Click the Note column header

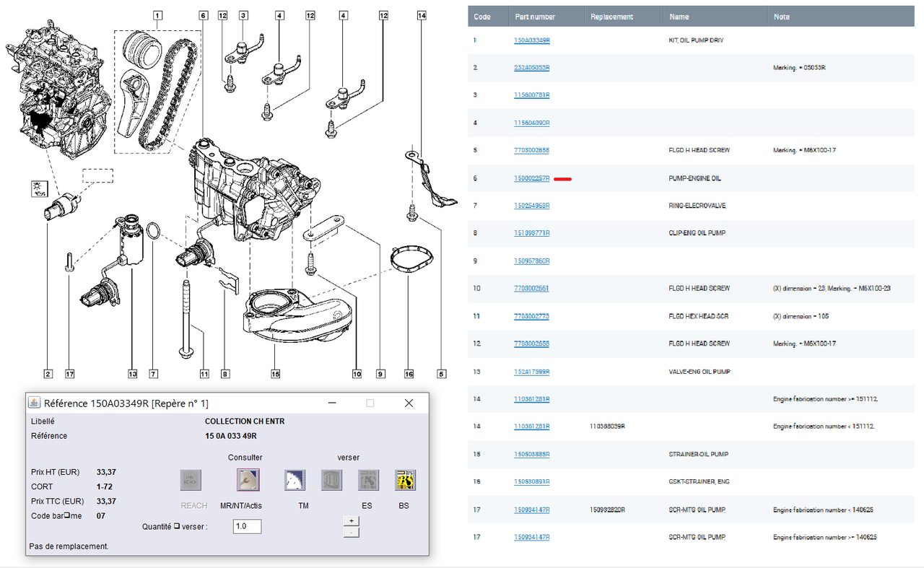[781, 17]
